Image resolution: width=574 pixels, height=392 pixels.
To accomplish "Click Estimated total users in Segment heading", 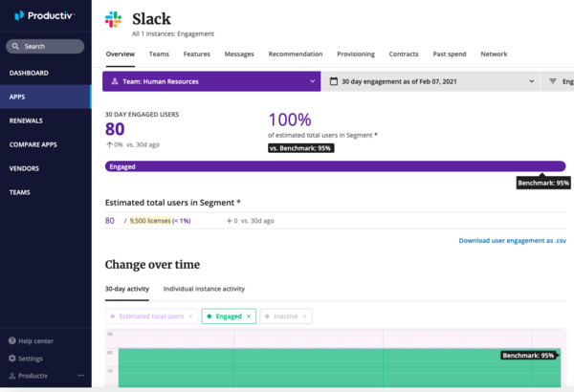I will 173,203.
